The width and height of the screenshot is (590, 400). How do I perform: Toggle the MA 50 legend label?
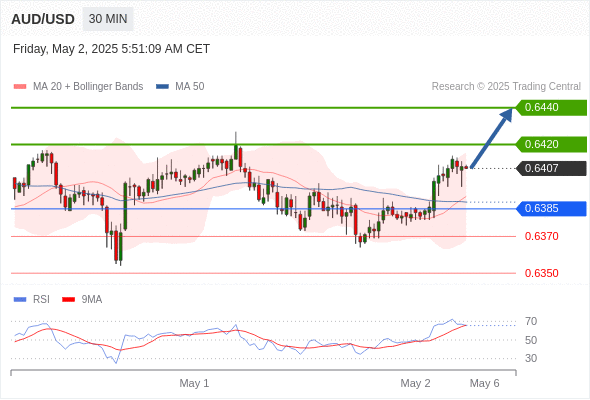pos(190,87)
